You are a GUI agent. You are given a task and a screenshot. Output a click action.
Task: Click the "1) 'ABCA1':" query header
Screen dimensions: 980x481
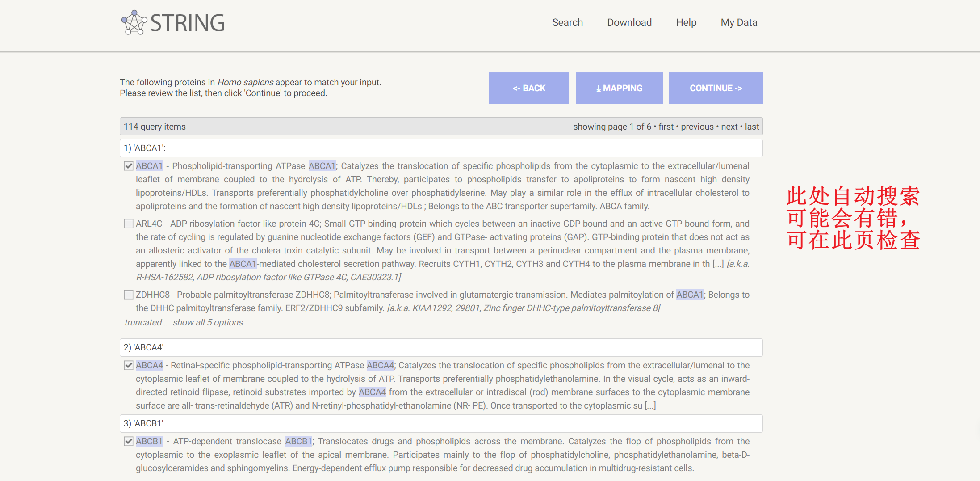pos(441,148)
